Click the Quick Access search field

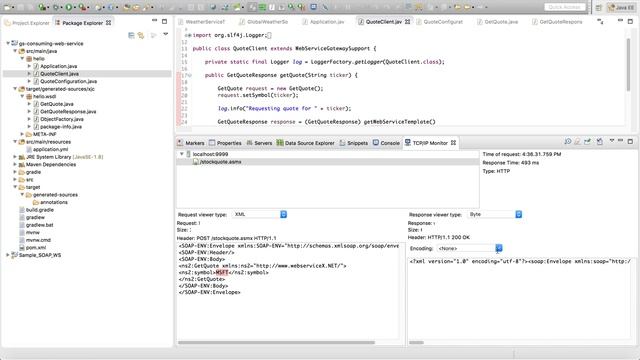point(564,7)
